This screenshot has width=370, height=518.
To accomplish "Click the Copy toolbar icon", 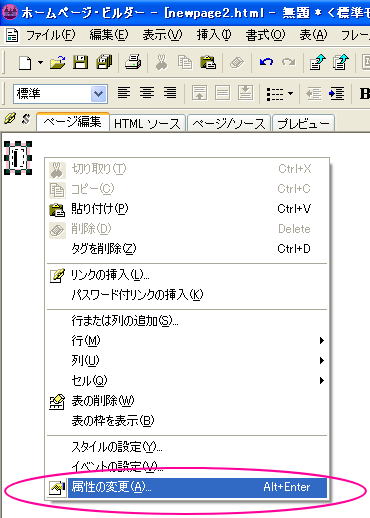I will (x=185, y=62).
